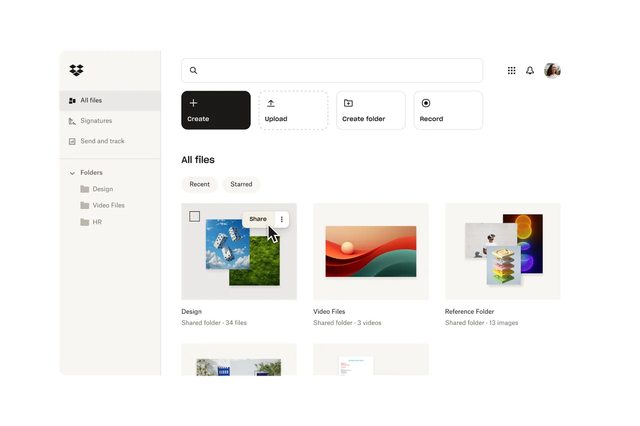Click the Dropbox logo in sidebar
The height and width of the screenshot is (426, 640).
76,70
